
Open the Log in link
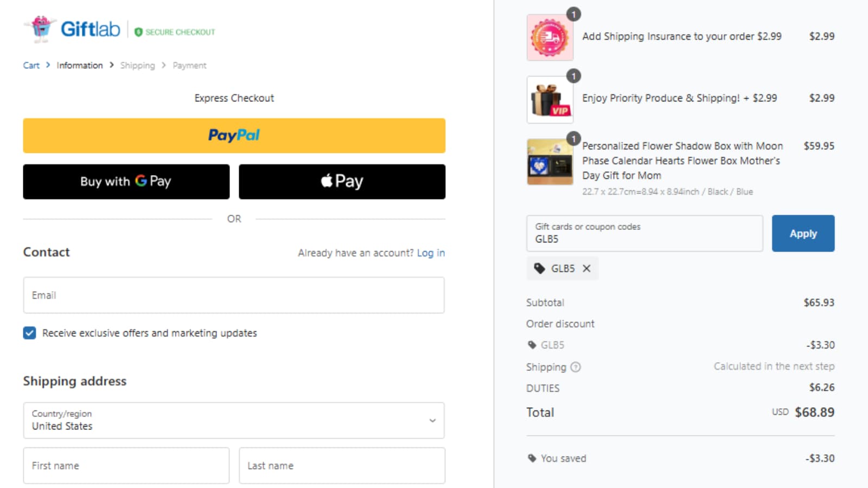[x=431, y=253]
